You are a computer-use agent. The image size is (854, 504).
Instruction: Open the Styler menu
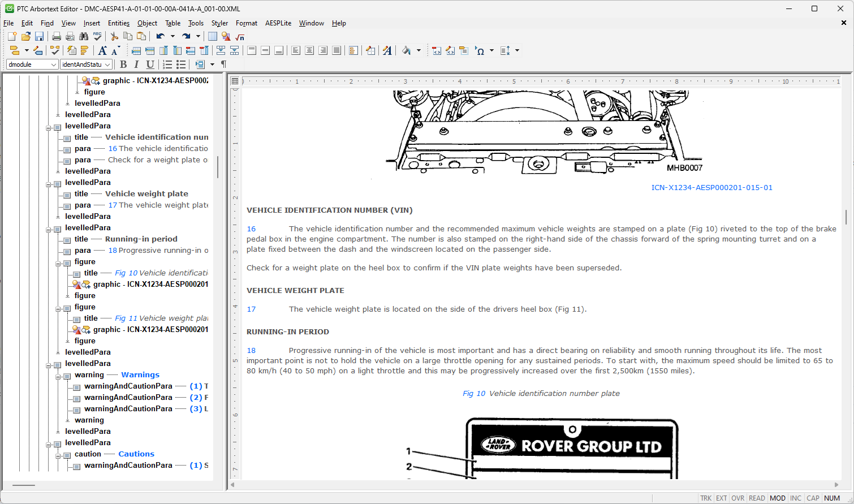(x=219, y=23)
